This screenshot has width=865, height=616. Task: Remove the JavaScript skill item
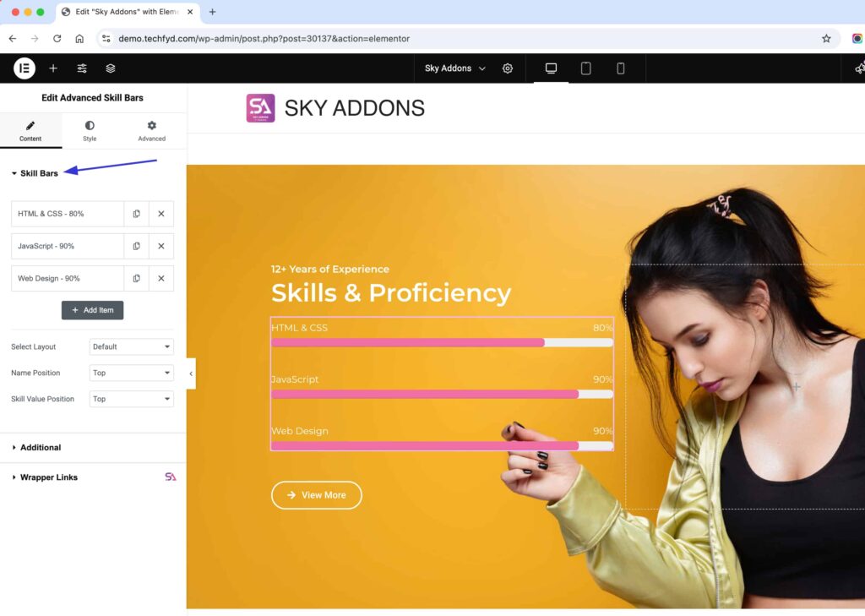pyautogui.click(x=161, y=246)
